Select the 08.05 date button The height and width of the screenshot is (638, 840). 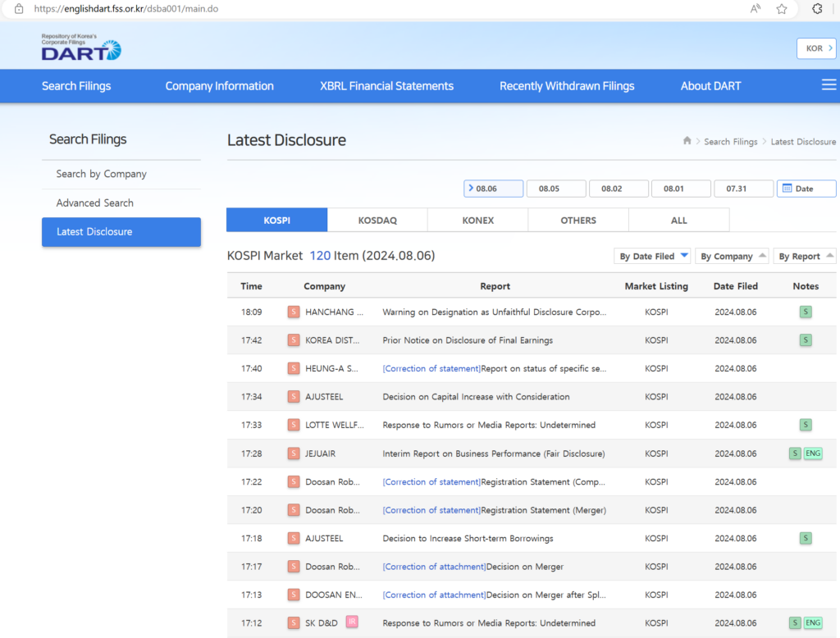coord(556,189)
